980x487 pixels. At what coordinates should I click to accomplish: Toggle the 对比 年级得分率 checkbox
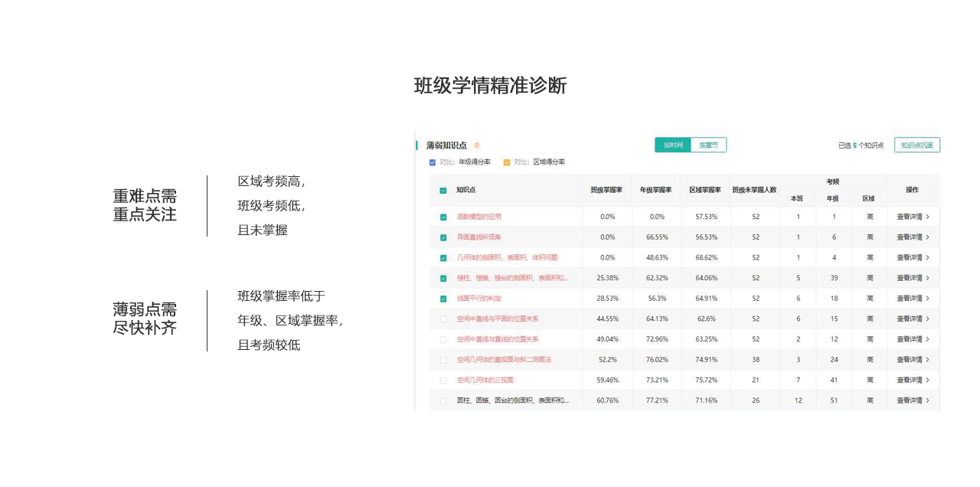(433, 162)
